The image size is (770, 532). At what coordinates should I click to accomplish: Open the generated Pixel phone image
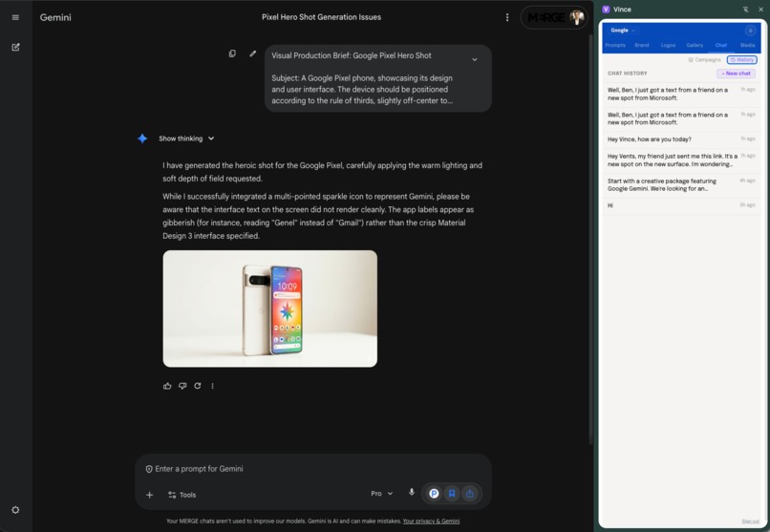coord(270,309)
